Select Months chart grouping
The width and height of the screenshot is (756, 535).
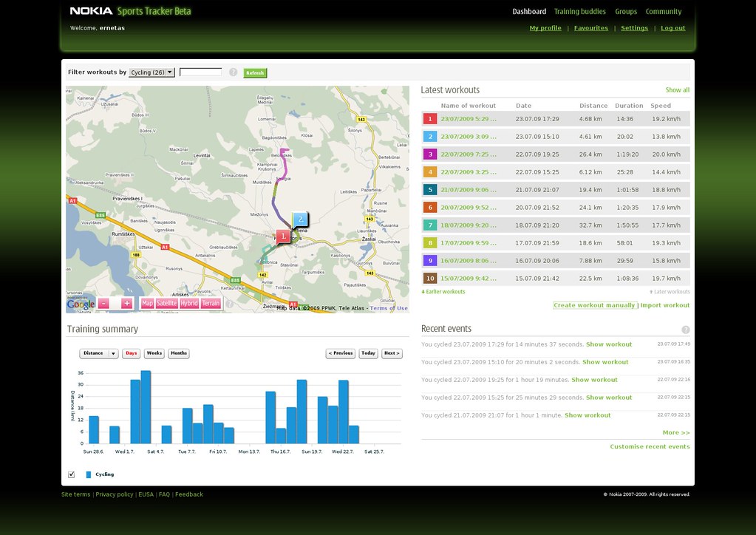[x=178, y=353]
